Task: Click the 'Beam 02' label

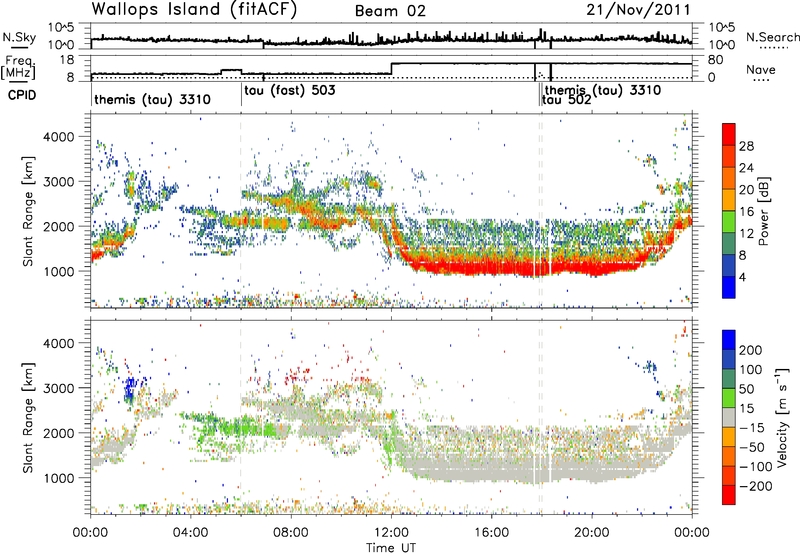Action: click(390, 11)
